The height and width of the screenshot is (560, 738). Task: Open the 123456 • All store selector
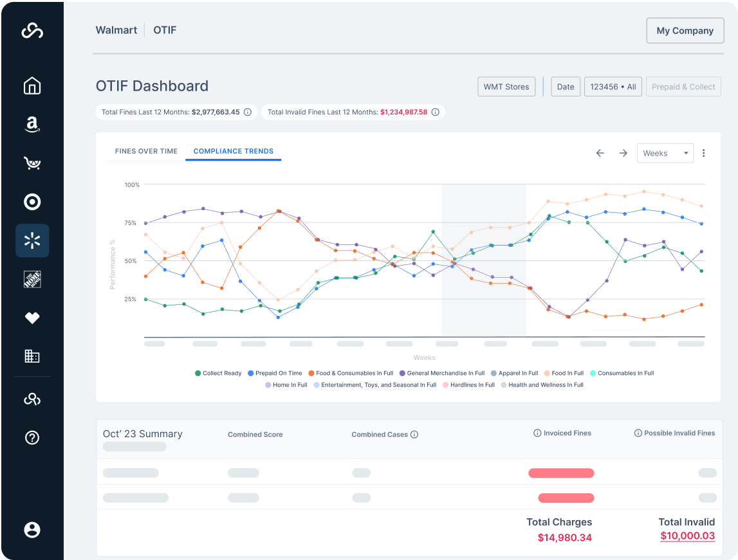point(613,86)
